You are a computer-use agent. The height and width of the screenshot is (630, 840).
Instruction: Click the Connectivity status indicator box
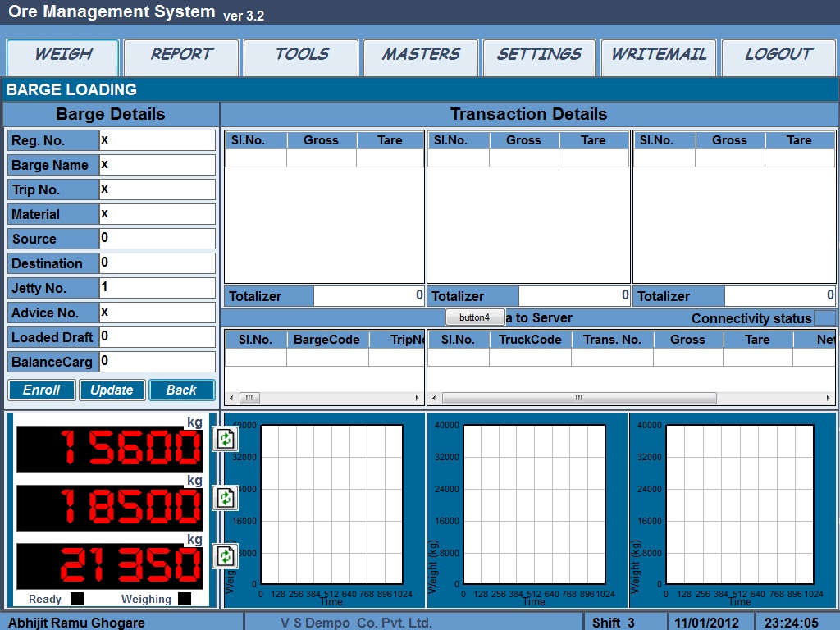pyautogui.click(x=824, y=317)
